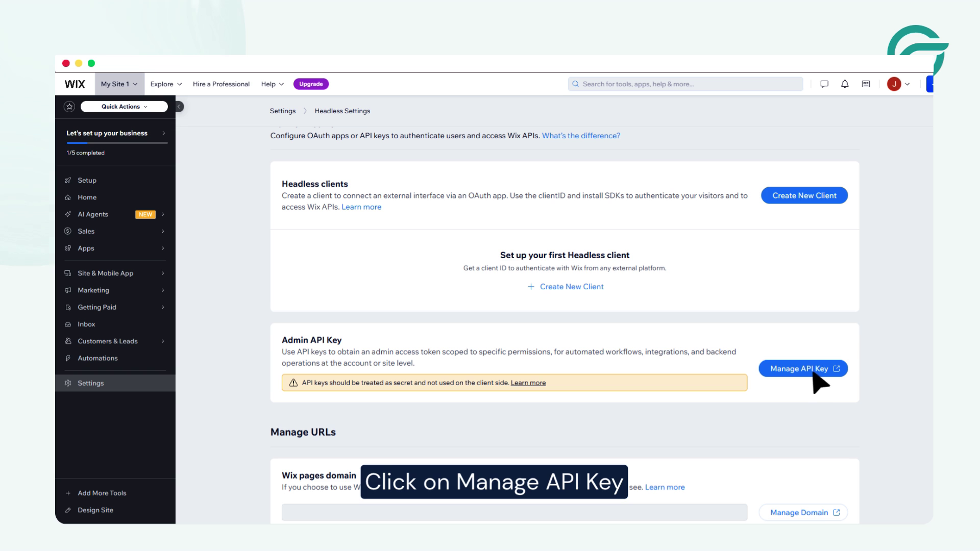
Task: Click the Home house icon
Action: pos(68,197)
